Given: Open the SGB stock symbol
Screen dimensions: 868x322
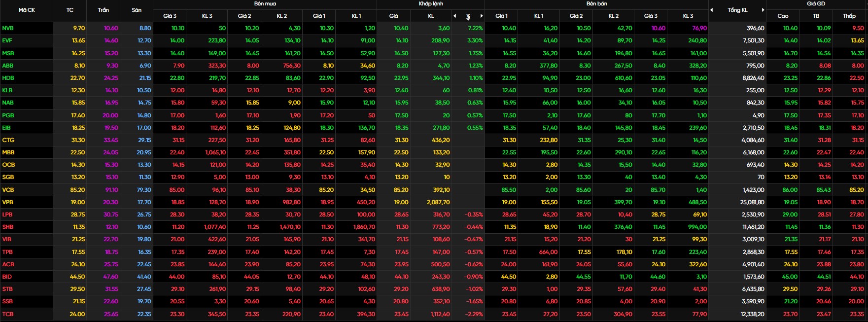Looking at the screenshot, I should coord(8,177).
